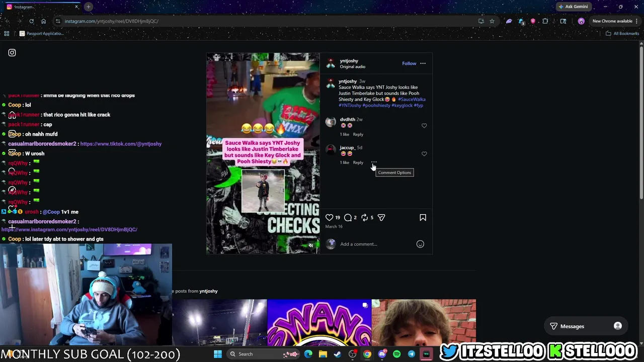The height and width of the screenshot is (362, 644).
Task: Open OBS Studio from the taskbar
Action: click(352, 354)
